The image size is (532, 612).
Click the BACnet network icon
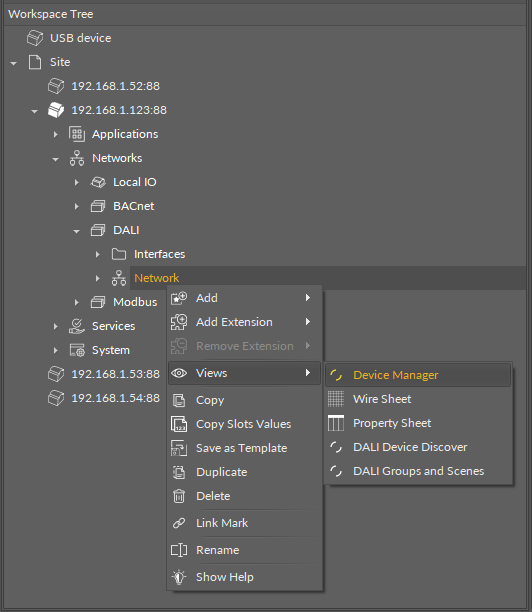pos(98,206)
